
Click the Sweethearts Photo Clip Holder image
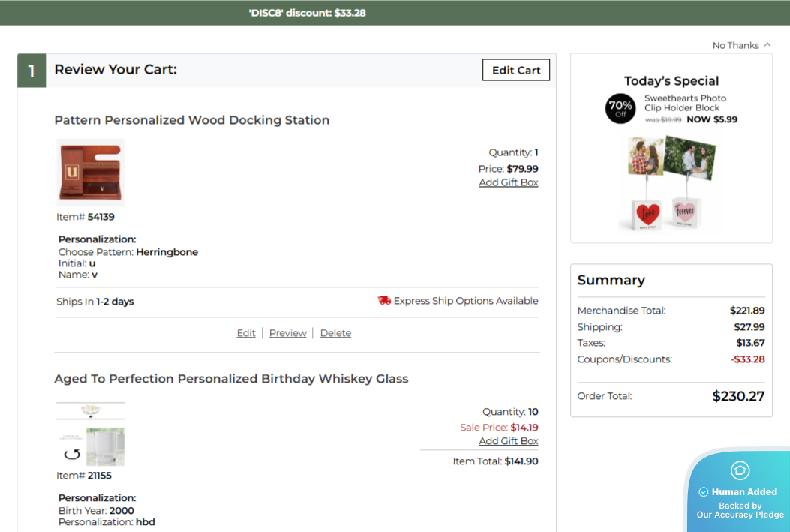(x=671, y=184)
